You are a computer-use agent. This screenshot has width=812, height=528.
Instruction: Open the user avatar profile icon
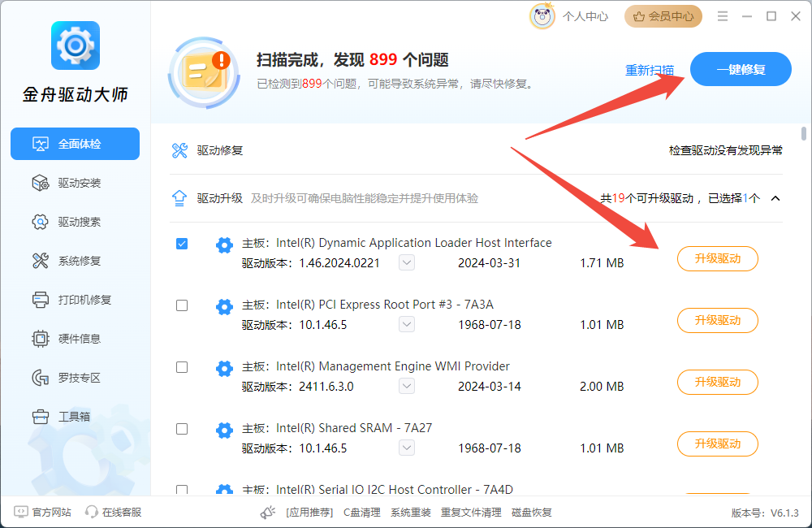pos(542,16)
